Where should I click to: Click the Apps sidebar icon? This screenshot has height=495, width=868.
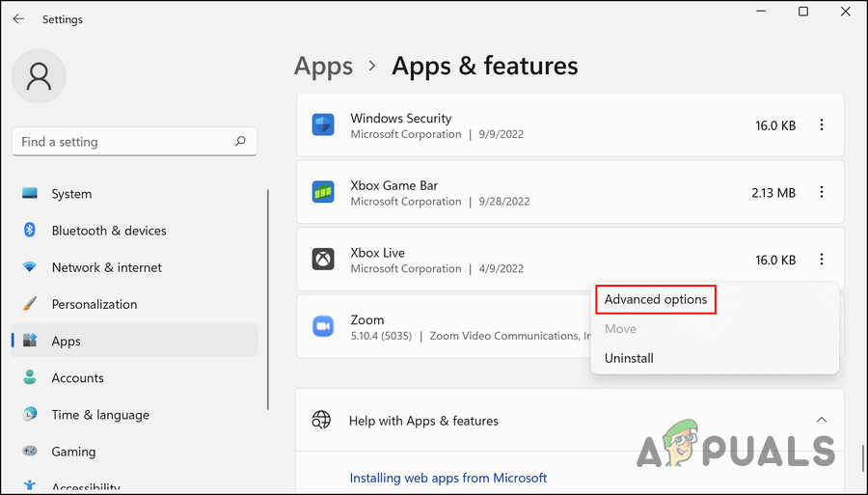[x=29, y=340]
